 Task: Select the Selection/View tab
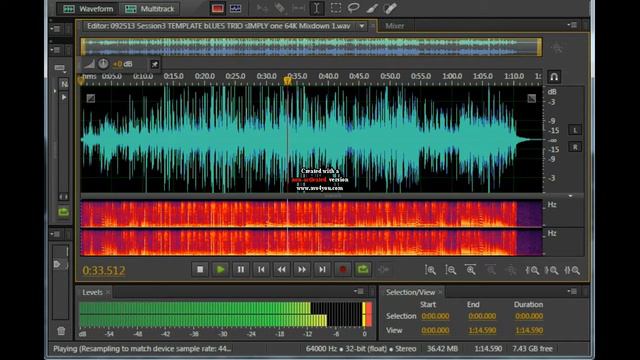pos(410,292)
